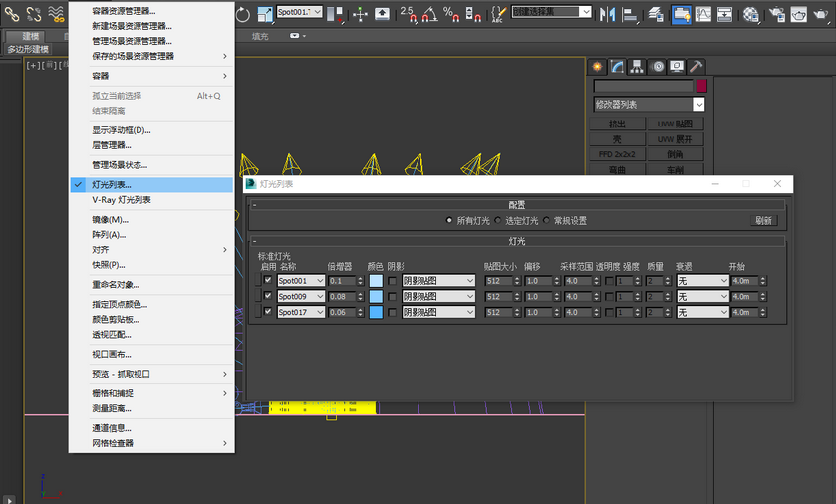Click the 刷新 refresh button

(x=763, y=220)
